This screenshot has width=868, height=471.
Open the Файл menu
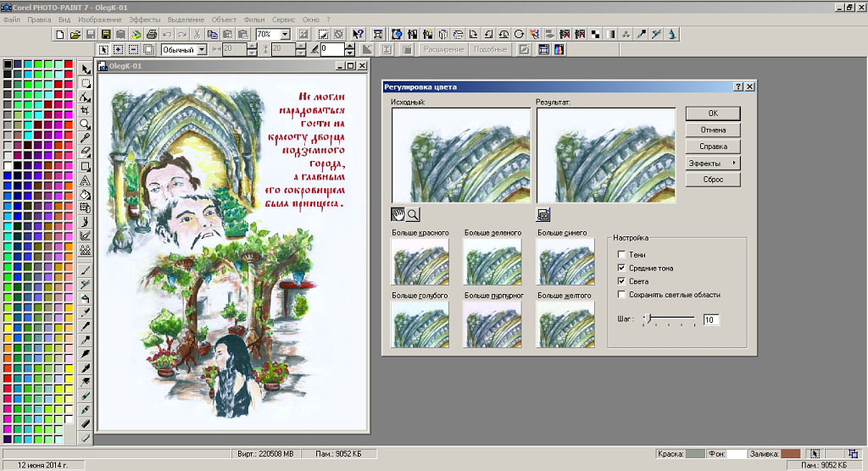coord(12,19)
